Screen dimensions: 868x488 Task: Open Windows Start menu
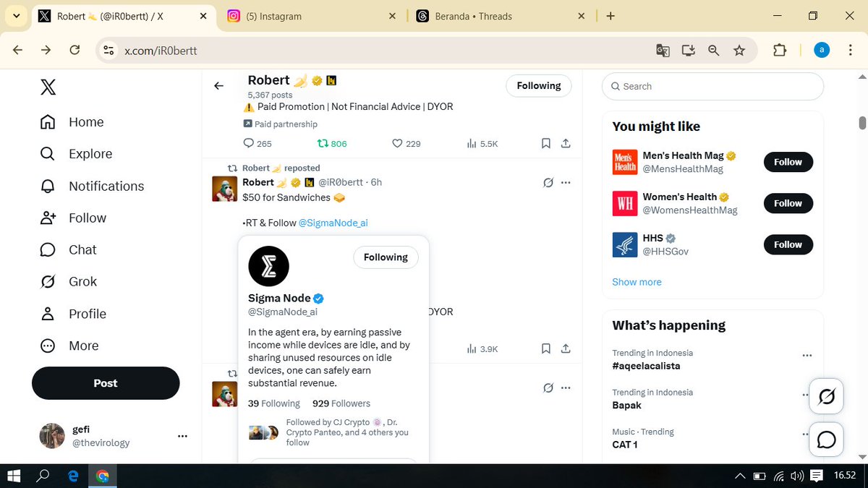13,476
